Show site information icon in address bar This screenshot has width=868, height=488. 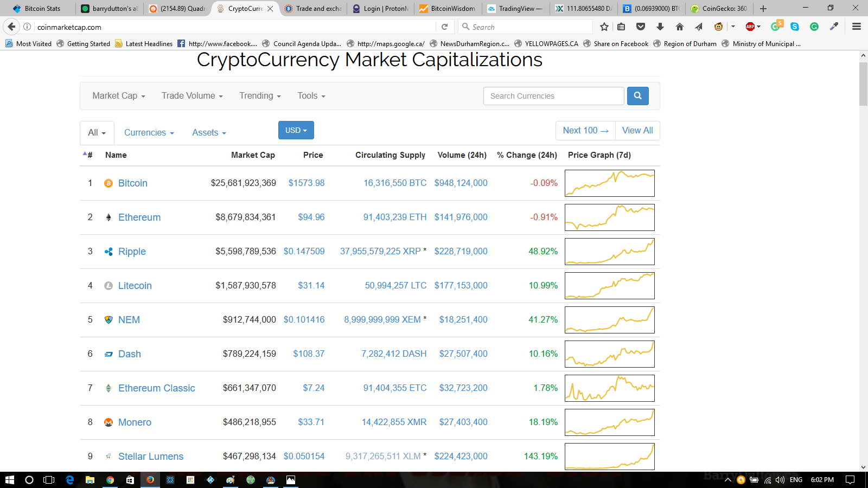[27, 27]
